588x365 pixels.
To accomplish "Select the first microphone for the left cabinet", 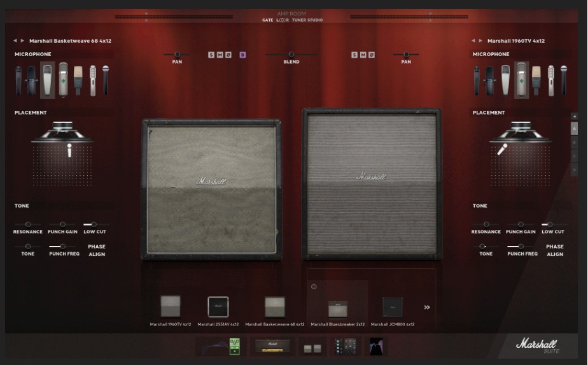I will [18, 80].
